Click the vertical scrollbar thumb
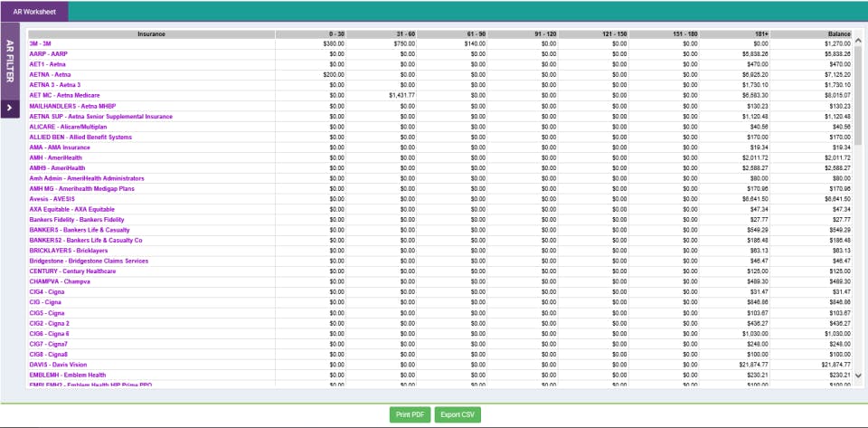Image resolution: width=868 pixels, height=428 pixels. point(858,94)
